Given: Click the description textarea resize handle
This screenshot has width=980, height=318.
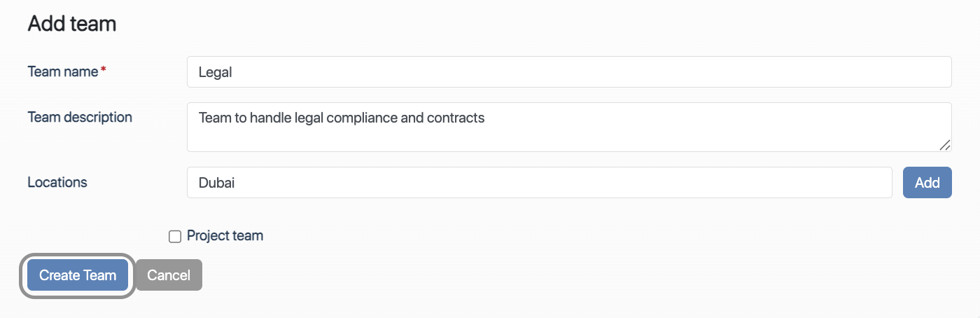Looking at the screenshot, I should pos(944,145).
